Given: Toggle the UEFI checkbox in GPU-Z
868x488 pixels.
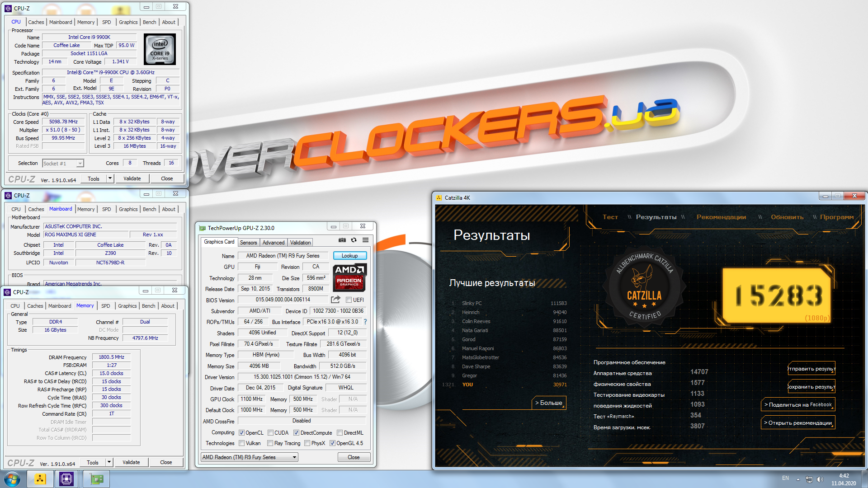Looking at the screenshot, I should pyautogui.click(x=349, y=300).
